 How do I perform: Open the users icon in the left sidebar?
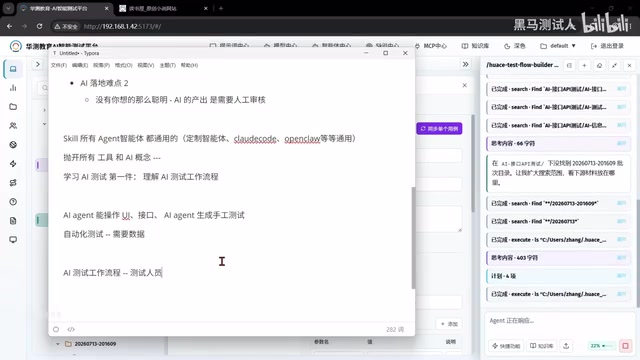(13, 126)
